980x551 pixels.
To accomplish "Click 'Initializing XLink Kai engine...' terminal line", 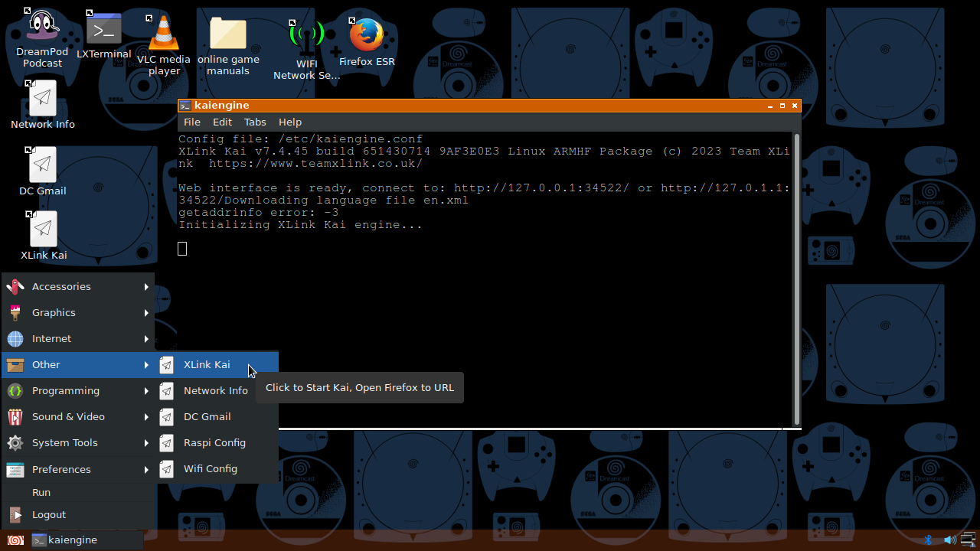I will click(301, 225).
